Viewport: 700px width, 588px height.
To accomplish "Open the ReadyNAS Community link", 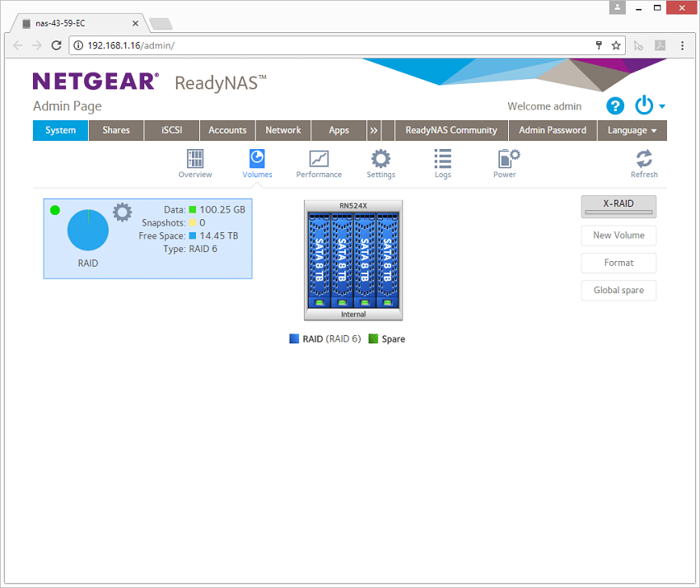I will 451,130.
